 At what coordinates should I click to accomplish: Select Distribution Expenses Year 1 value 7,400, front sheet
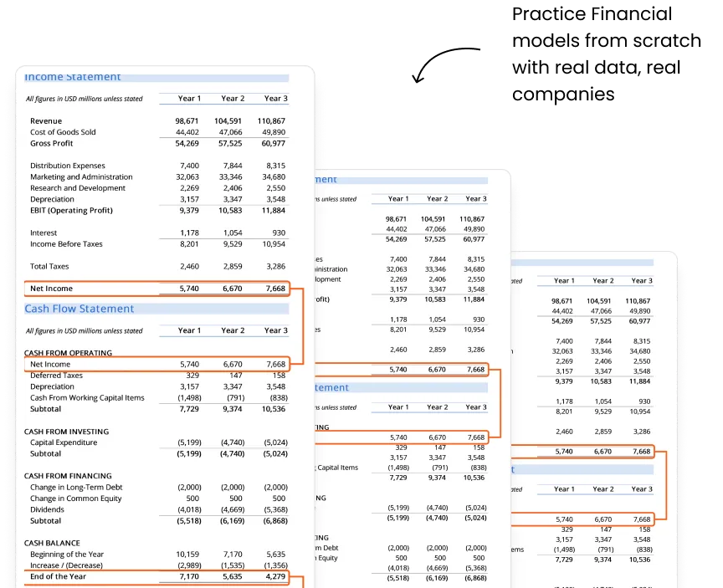[189, 166]
